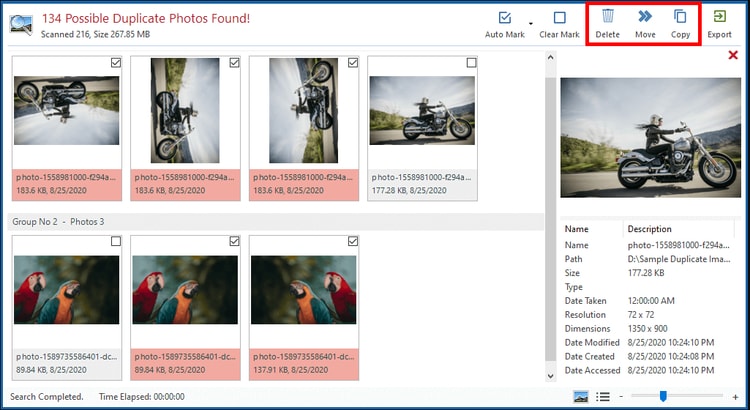Click the Clear Mark icon
Image resolution: width=750 pixels, height=410 pixels.
559,18
